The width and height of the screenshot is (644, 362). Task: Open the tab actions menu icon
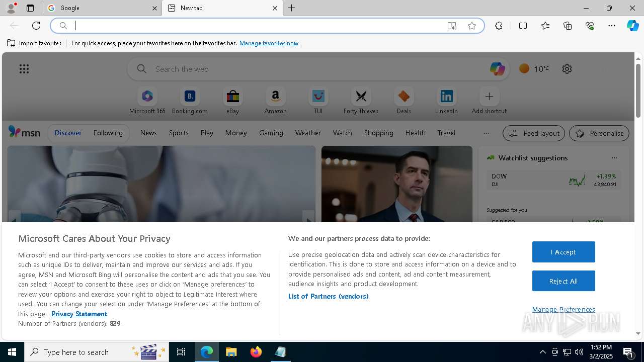[x=30, y=8]
